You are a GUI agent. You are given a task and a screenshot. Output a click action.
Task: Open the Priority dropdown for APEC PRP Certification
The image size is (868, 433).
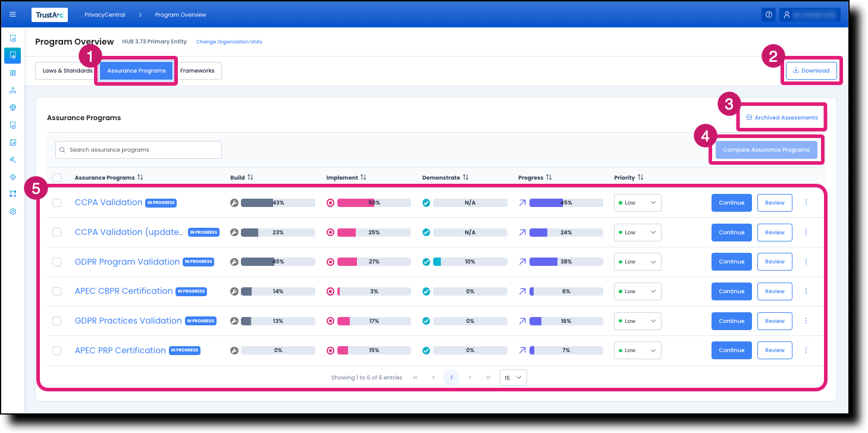pyautogui.click(x=637, y=350)
